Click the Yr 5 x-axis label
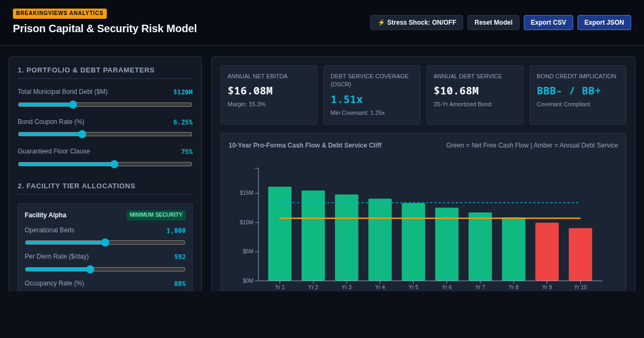 click(413, 288)
